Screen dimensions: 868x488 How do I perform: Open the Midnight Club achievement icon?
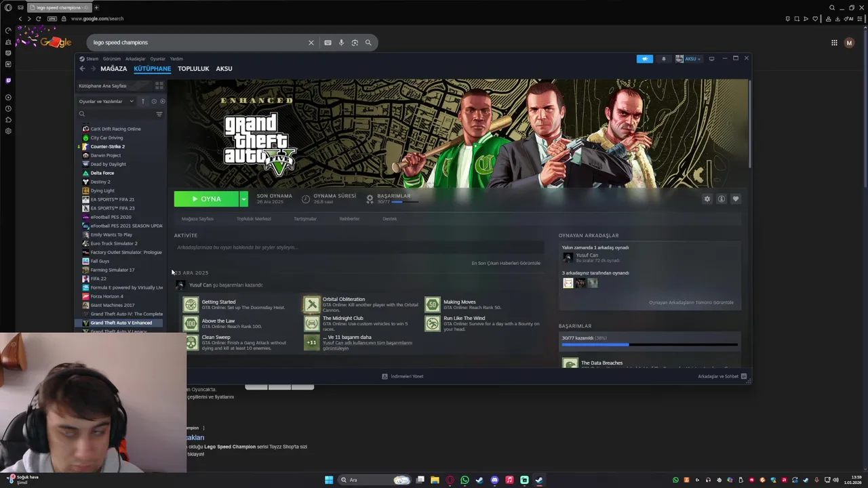click(311, 323)
